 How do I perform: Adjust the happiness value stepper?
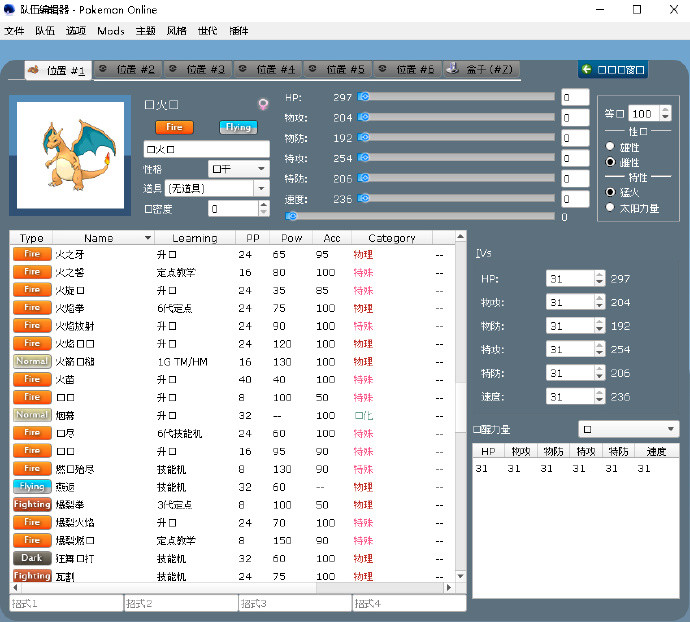point(263,209)
